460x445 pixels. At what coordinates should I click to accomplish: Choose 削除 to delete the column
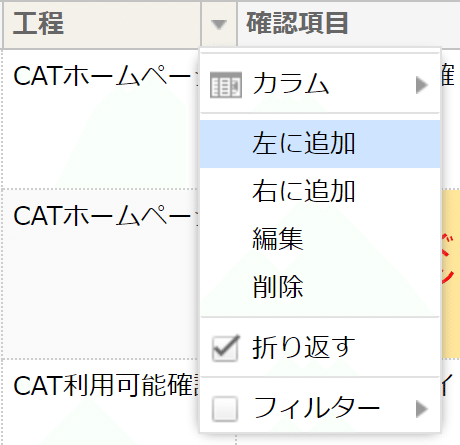click(x=320, y=286)
